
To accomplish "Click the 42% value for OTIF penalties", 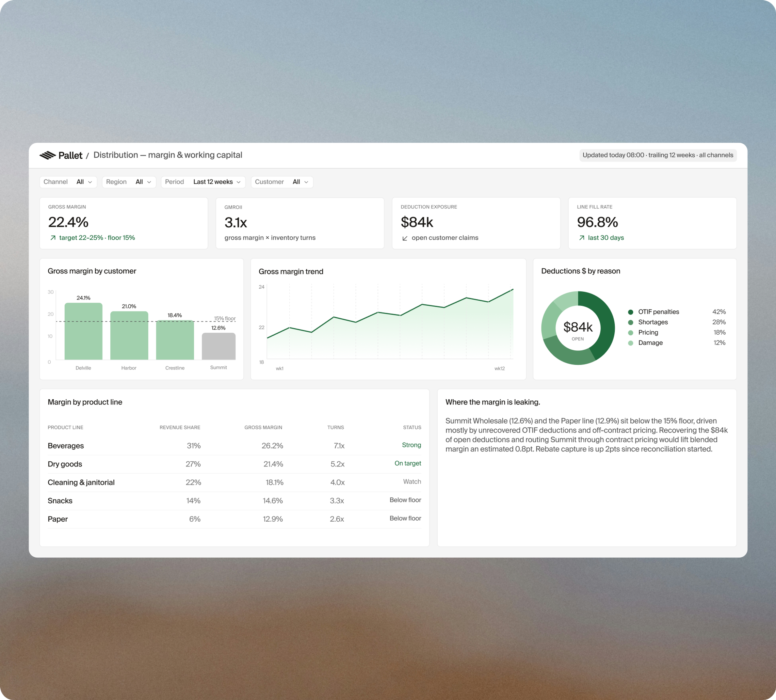I will coord(719,312).
